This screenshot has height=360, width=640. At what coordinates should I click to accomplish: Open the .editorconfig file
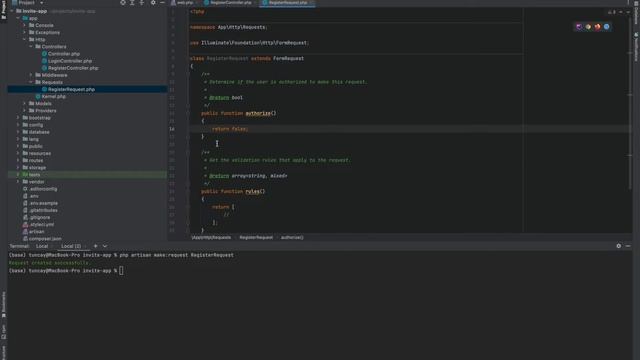[43, 189]
